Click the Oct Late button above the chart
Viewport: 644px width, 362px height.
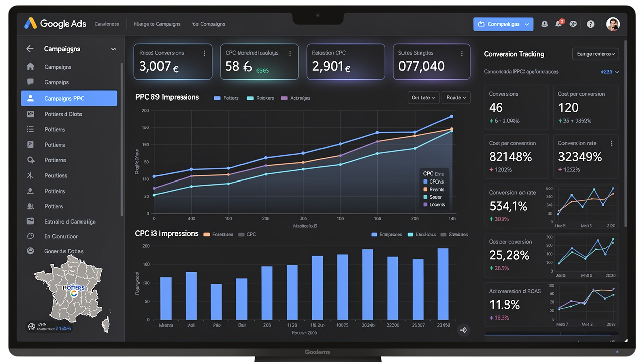tap(423, 98)
